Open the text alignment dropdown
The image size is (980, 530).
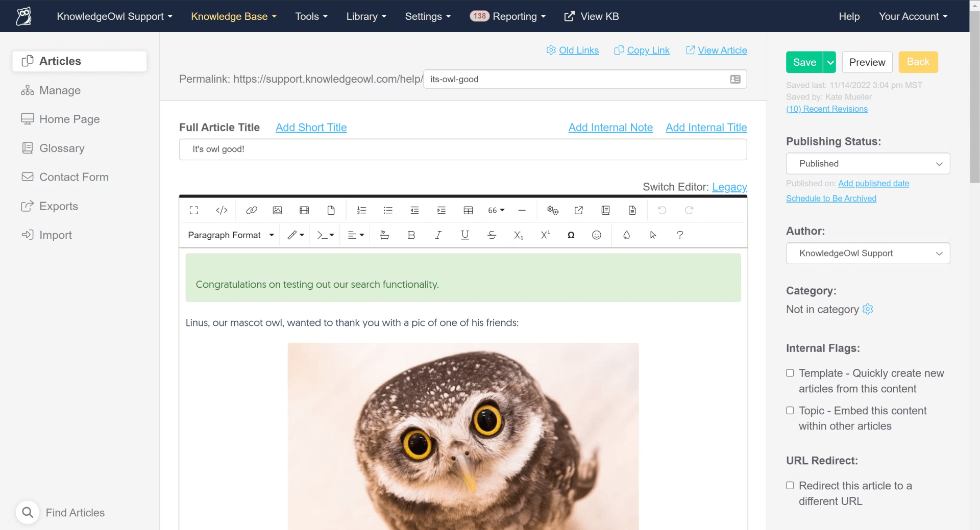tap(356, 235)
